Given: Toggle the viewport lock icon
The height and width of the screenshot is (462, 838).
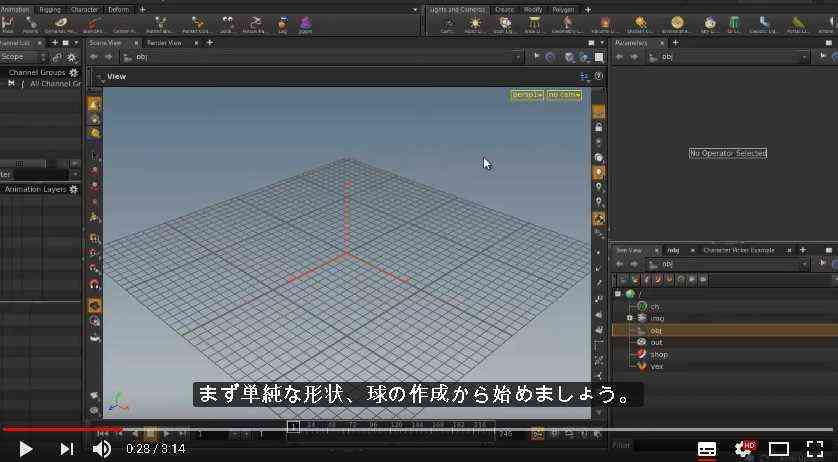Looking at the screenshot, I should (599, 127).
